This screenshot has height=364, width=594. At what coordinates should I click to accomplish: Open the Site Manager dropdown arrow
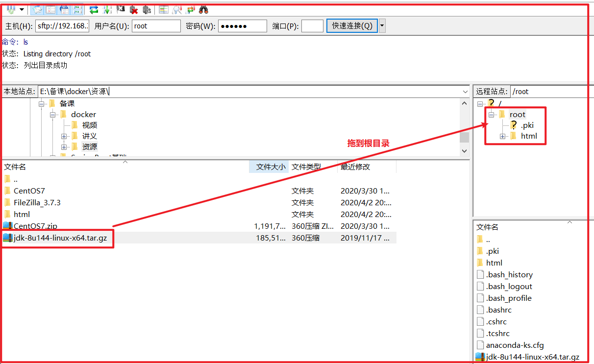[x=22, y=9]
